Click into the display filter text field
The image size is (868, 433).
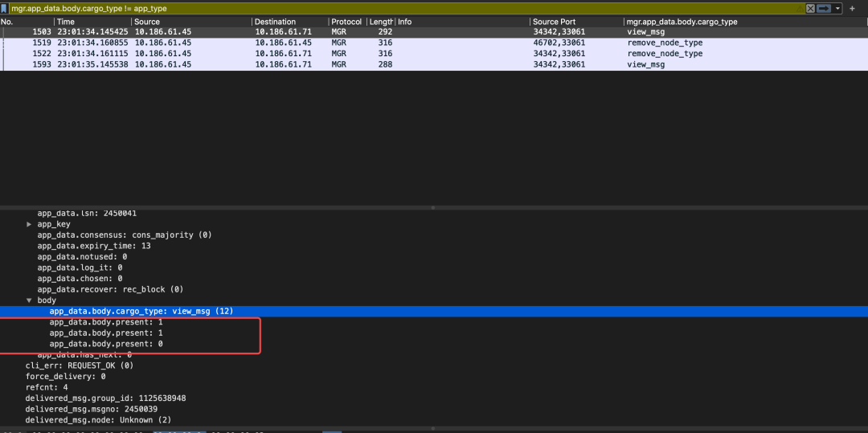402,8
